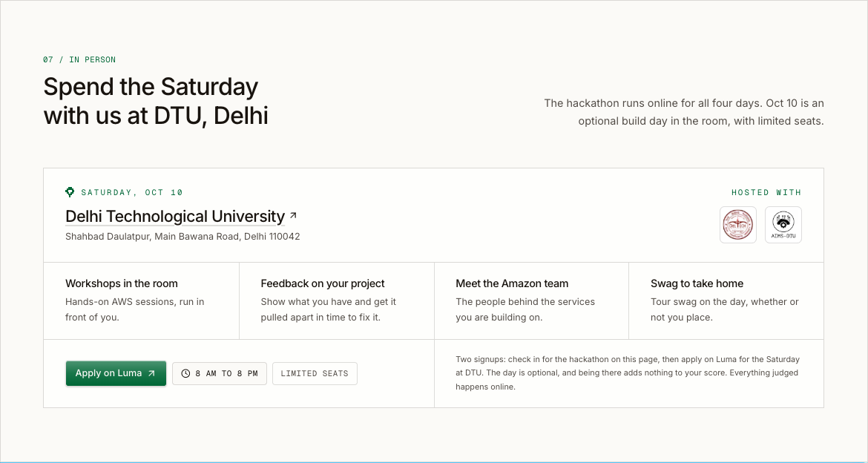Click the external link arrow beside university name

click(x=293, y=215)
